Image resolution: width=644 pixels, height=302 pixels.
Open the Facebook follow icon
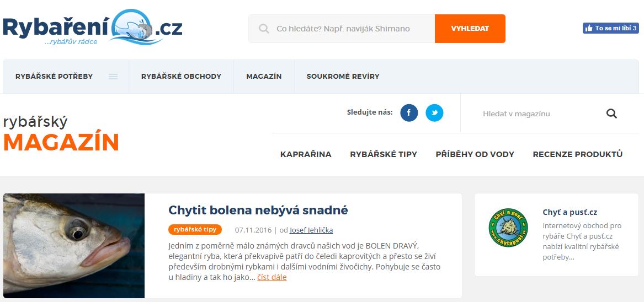409,113
